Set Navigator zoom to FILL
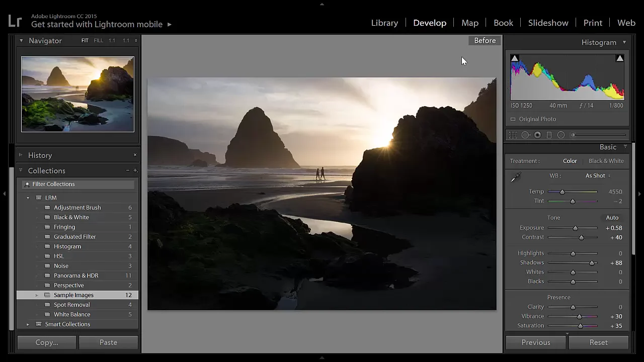This screenshot has width=644, height=362. pyautogui.click(x=98, y=41)
